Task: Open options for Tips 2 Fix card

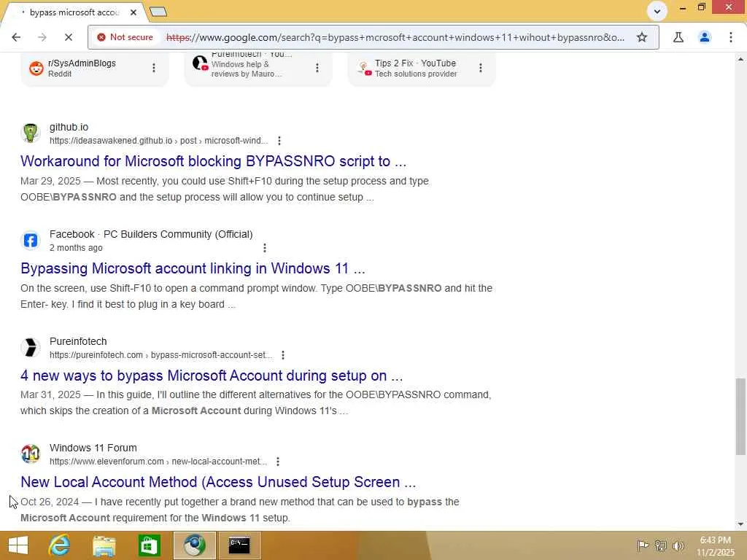Action: (480, 68)
